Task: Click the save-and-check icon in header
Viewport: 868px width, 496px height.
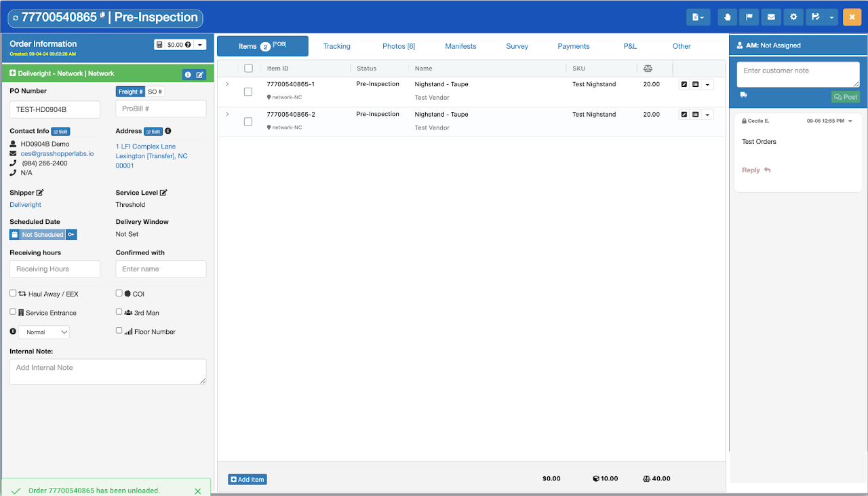Action: [x=815, y=17]
